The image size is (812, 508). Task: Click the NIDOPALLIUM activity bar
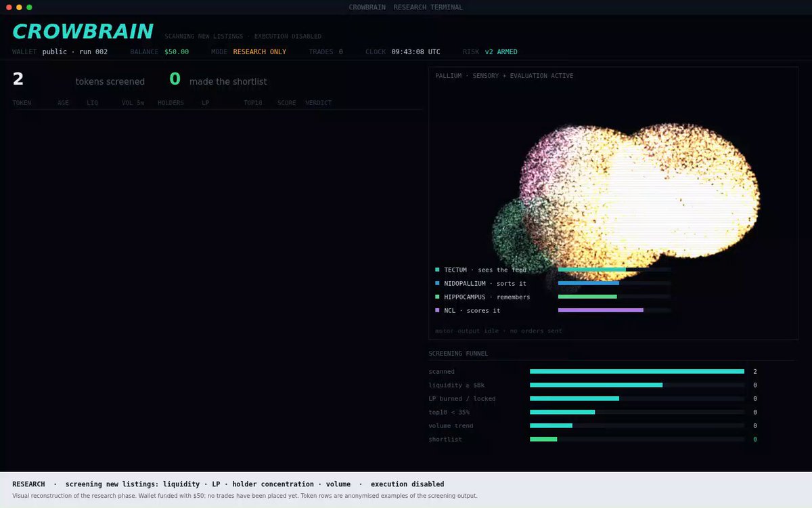[x=614, y=283]
